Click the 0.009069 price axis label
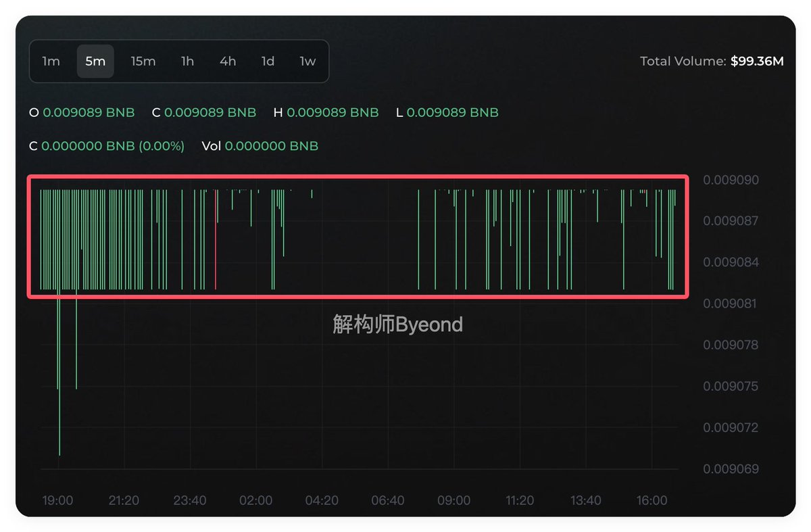This screenshot has width=811, height=532. click(731, 469)
